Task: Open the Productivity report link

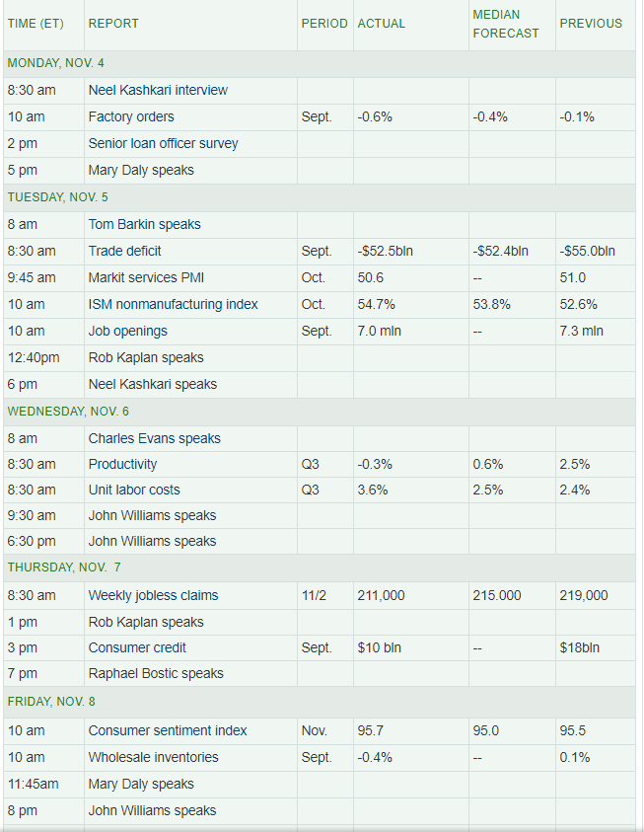Action: pos(122,464)
